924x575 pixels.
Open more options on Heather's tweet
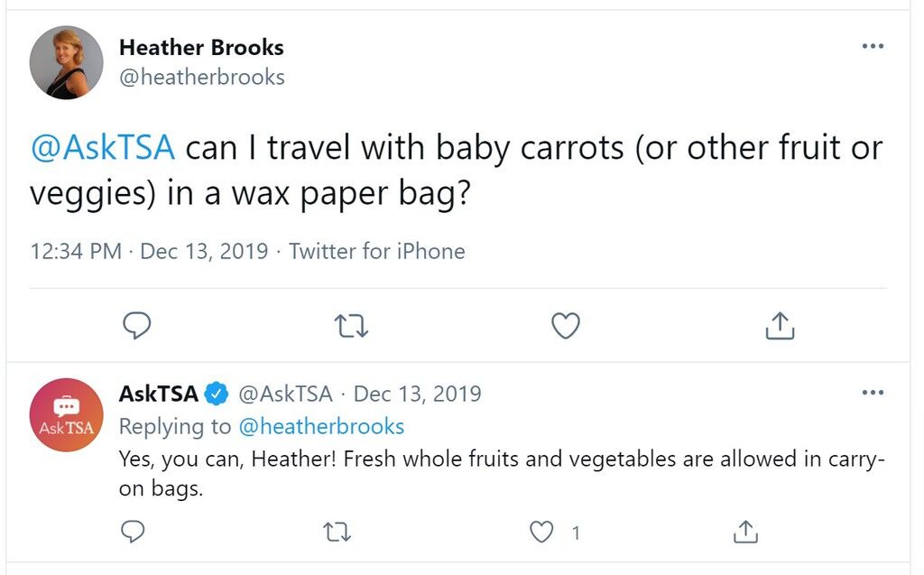click(x=873, y=46)
